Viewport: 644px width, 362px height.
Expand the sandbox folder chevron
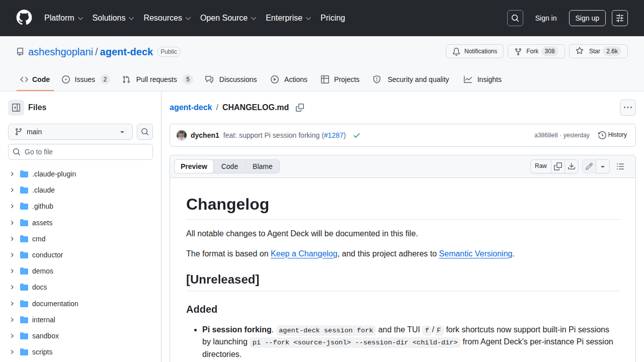point(12,336)
